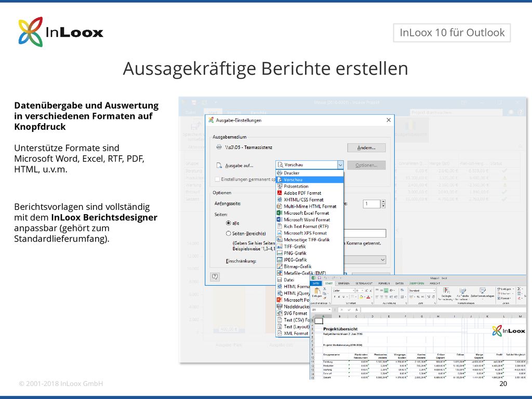Click the Microsoft Word Format icon

coord(280,220)
